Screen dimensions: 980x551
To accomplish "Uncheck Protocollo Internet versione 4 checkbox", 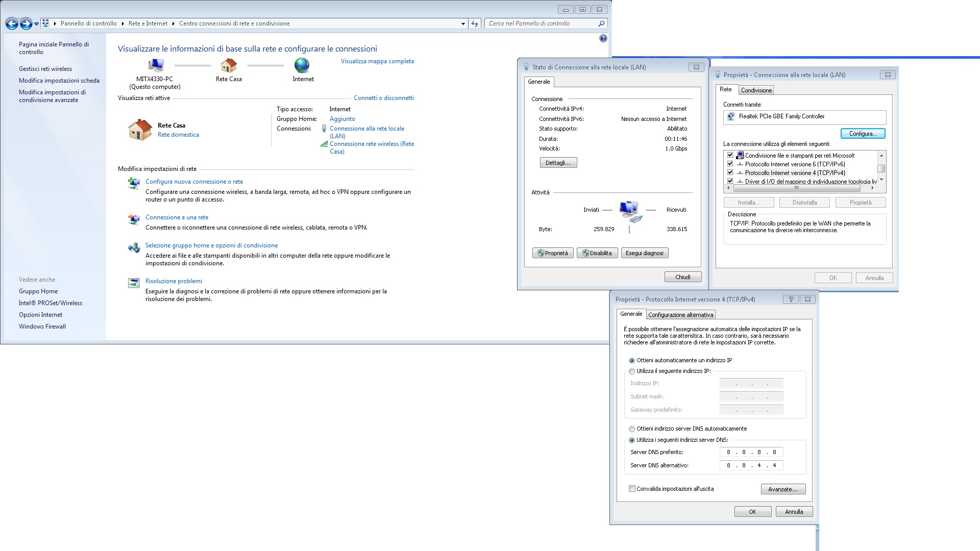I will pos(730,172).
